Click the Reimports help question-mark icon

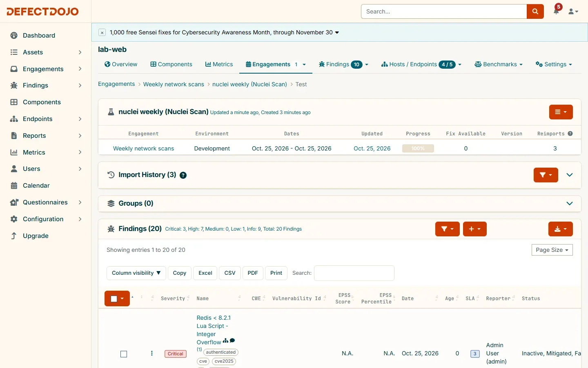tap(570, 134)
